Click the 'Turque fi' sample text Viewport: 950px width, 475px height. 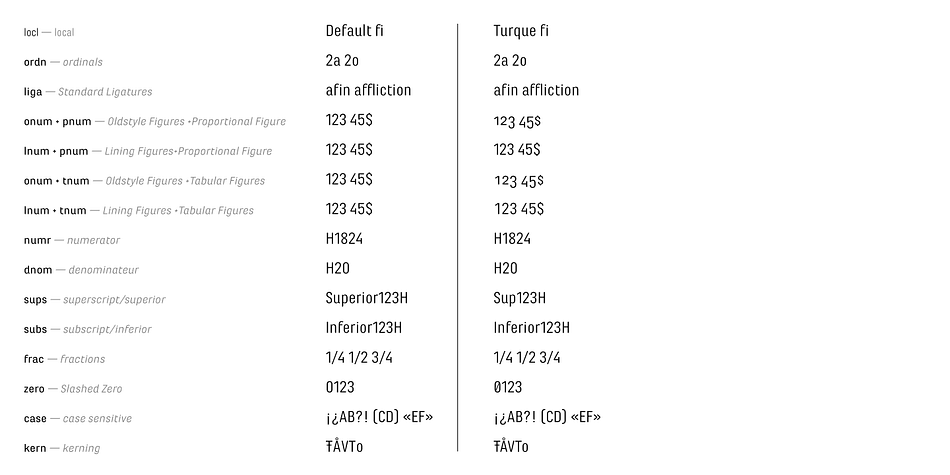[x=521, y=31]
